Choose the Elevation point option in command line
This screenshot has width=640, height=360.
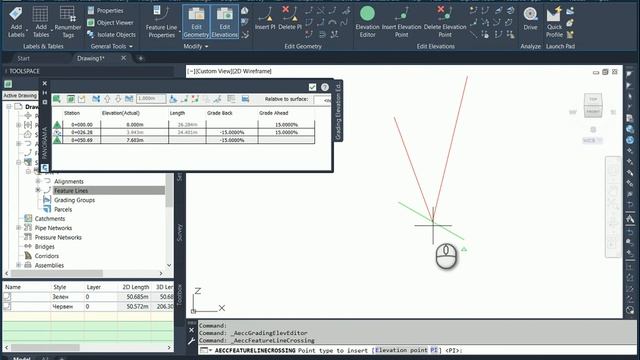pyautogui.click(x=401, y=350)
